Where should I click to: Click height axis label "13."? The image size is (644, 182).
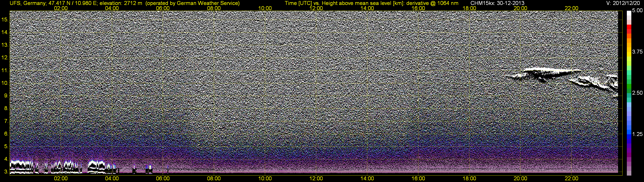(x=5, y=45)
